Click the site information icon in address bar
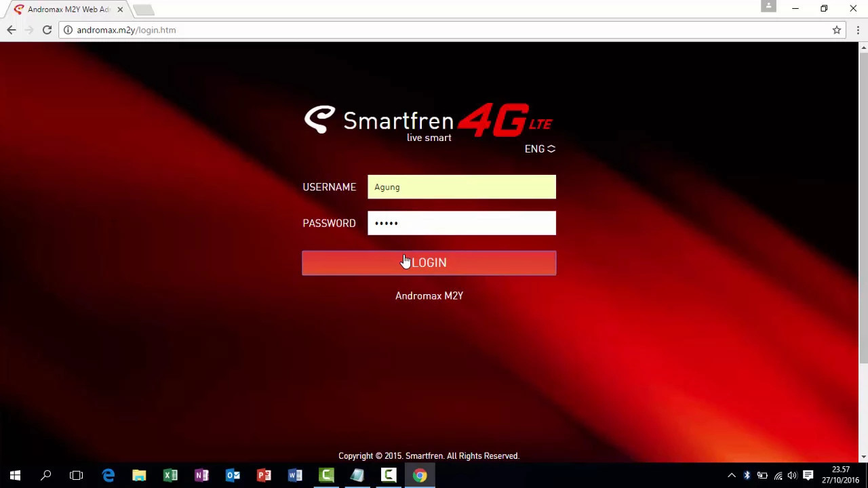This screenshot has width=868, height=488. click(68, 30)
